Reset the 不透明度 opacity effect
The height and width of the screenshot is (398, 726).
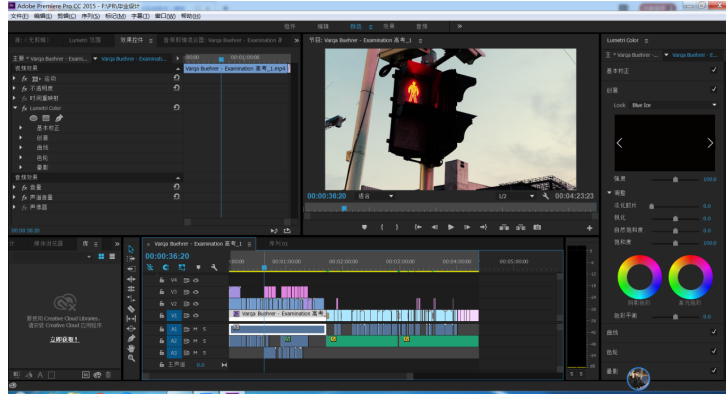176,87
